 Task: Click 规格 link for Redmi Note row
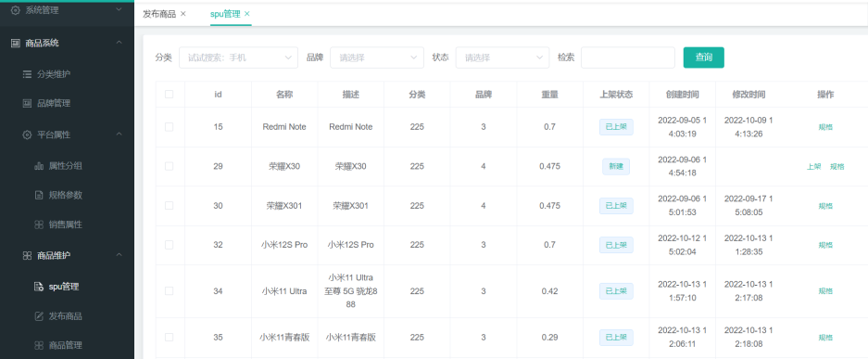(x=825, y=127)
